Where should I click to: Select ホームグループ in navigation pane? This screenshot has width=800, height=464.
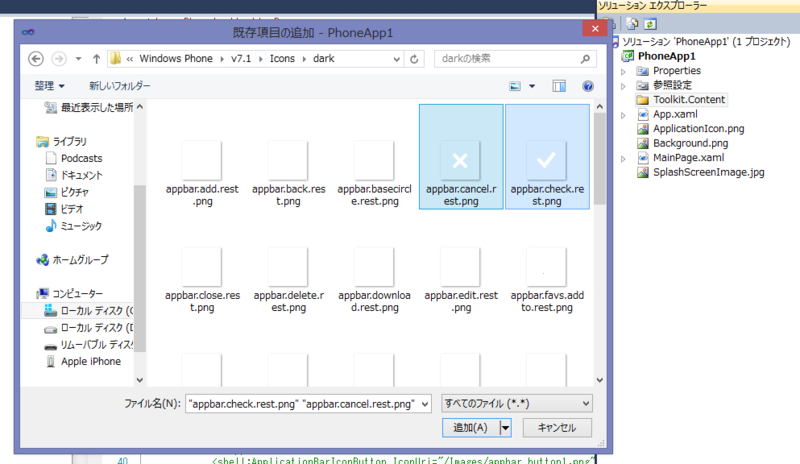coord(72,260)
